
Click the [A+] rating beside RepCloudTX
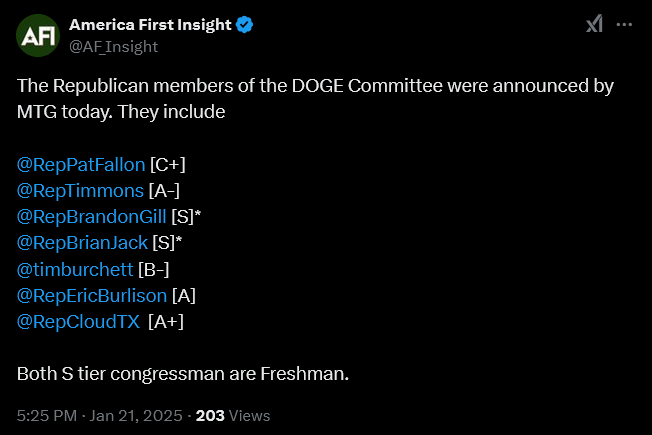click(166, 321)
